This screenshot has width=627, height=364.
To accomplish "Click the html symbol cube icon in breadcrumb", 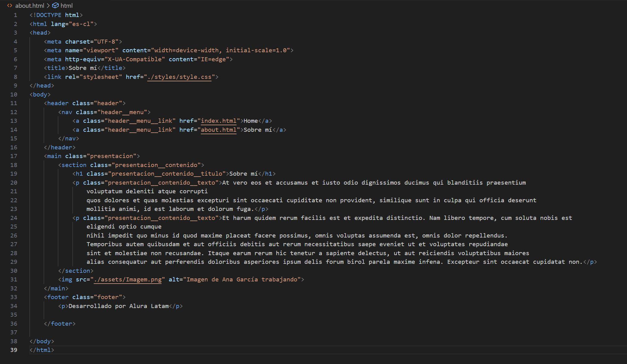I will coord(55,6).
